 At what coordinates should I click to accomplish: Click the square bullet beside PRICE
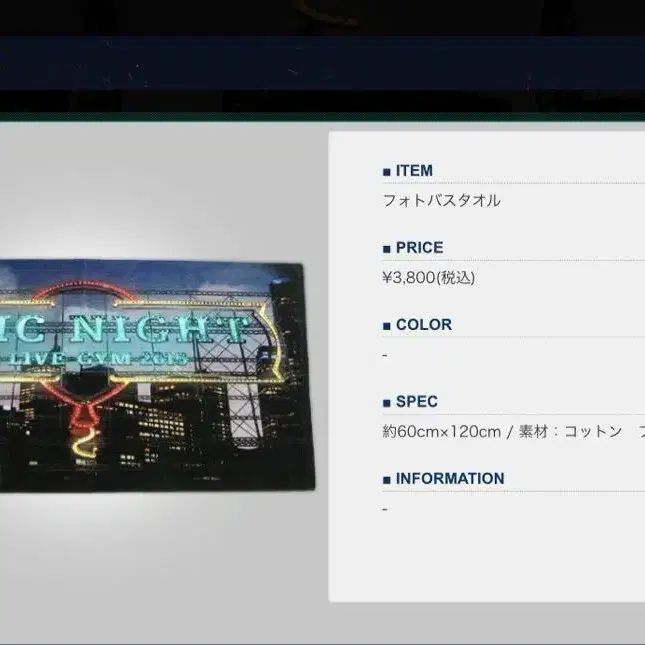point(386,249)
